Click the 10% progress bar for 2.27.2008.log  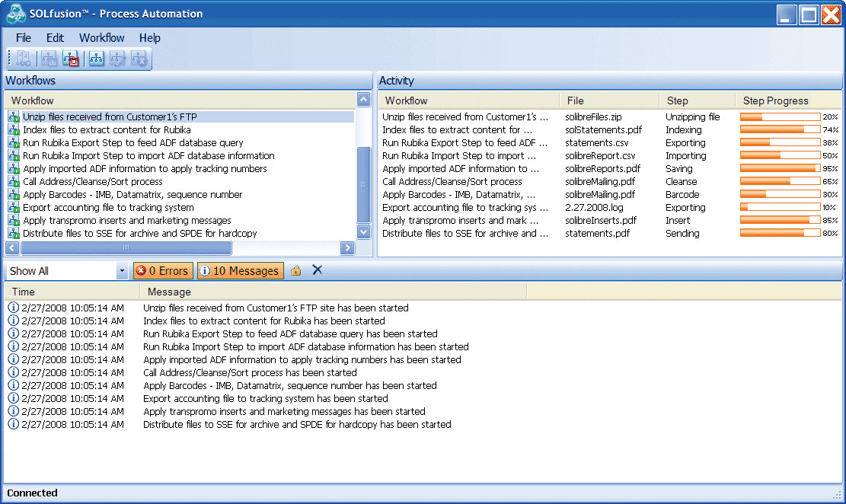point(781,207)
